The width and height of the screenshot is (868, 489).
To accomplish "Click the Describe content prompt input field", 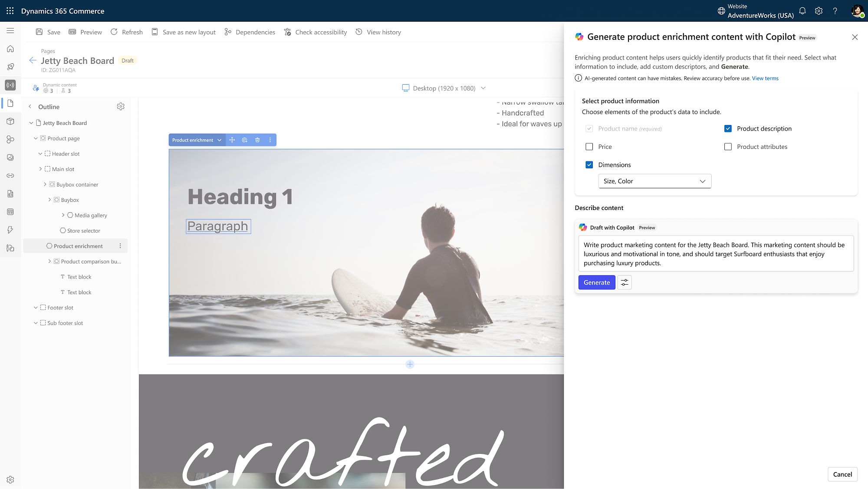I will coord(715,253).
